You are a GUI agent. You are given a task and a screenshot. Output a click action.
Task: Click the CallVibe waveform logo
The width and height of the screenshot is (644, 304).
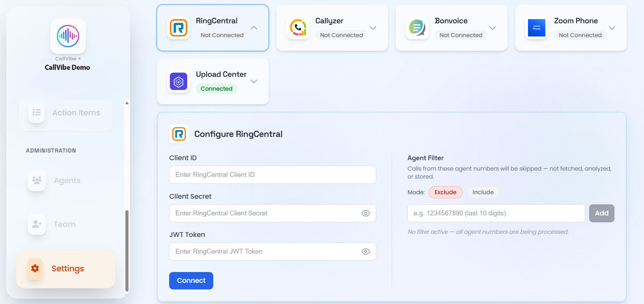68,36
